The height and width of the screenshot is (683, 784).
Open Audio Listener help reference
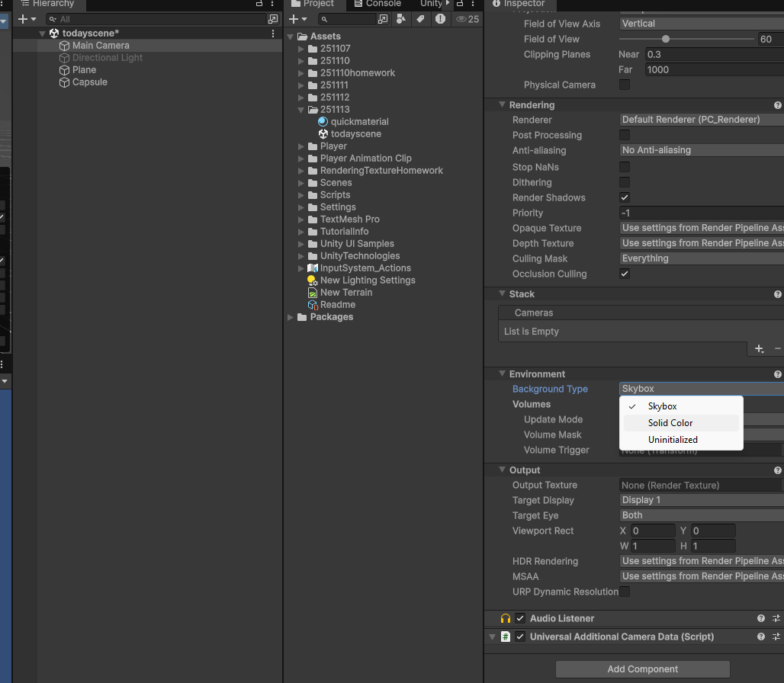tap(761, 618)
